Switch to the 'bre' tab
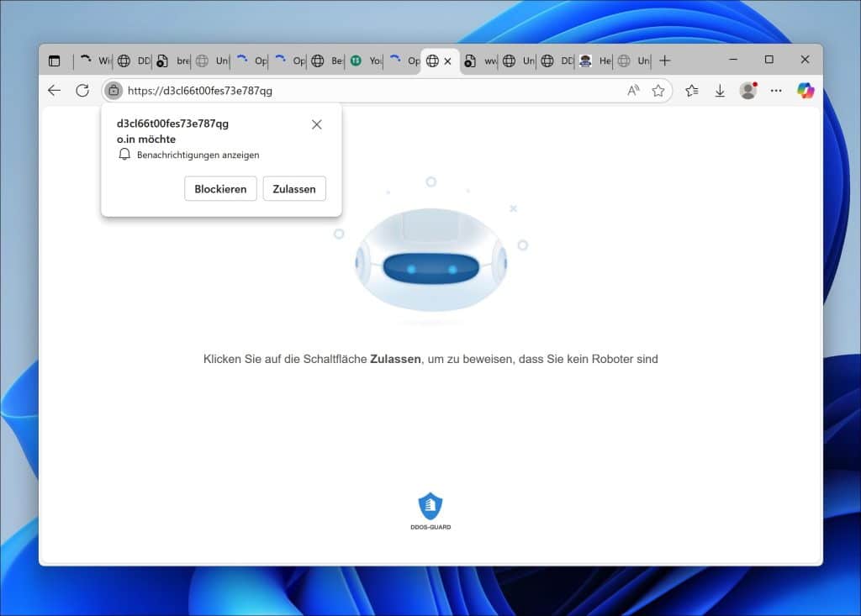 174,61
